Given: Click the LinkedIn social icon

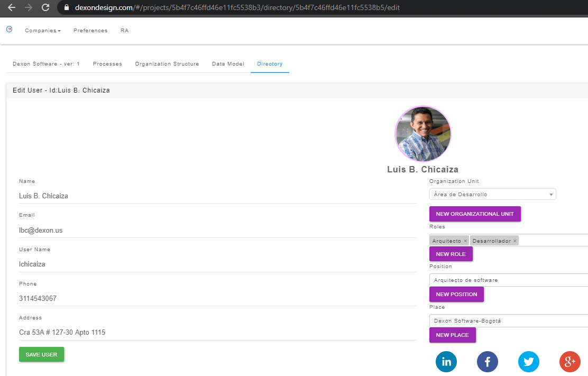Looking at the screenshot, I should [446, 362].
